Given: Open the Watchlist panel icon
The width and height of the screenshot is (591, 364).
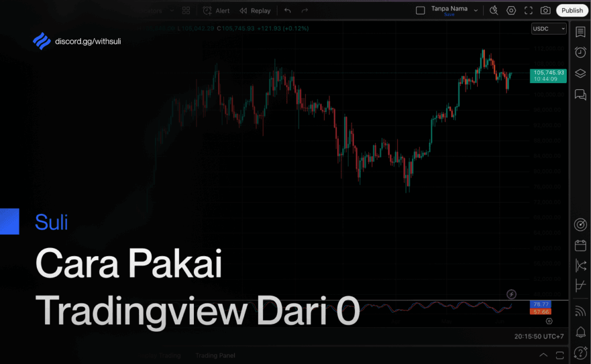Looking at the screenshot, I should (580, 32).
